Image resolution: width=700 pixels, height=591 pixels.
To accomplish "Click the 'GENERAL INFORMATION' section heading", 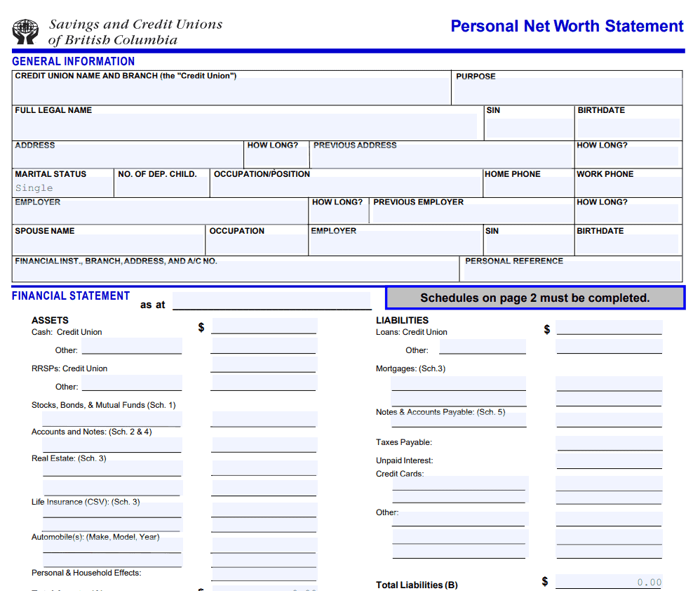I will coord(73,61).
